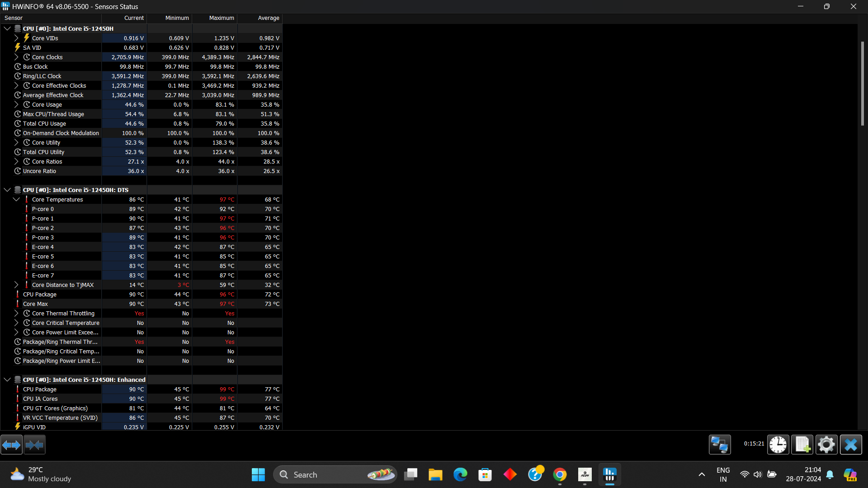868x488 pixels.
Task: Select On-Demand Clock Modulation row
Action: pyautogui.click(x=141, y=133)
